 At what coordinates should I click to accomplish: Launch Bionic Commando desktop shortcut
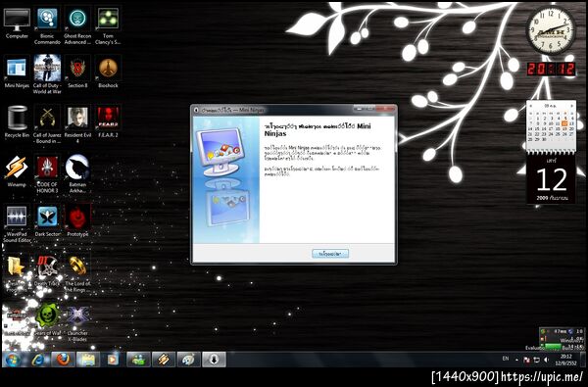pos(47,25)
